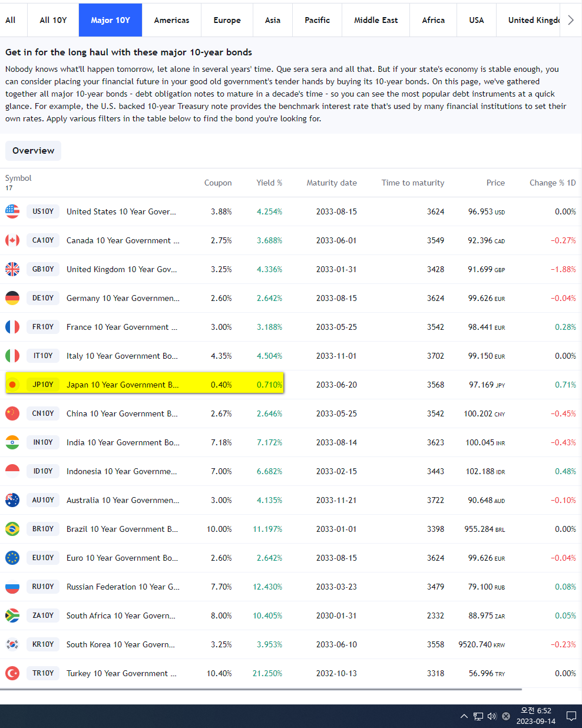Click the Germany flag icon
The width and height of the screenshot is (582, 728).
pyautogui.click(x=12, y=298)
